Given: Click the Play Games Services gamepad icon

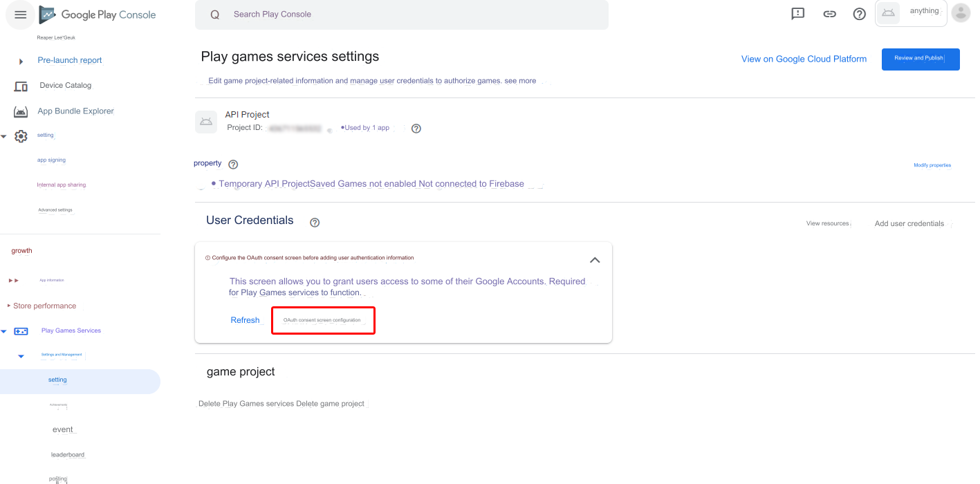Looking at the screenshot, I should [x=21, y=331].
